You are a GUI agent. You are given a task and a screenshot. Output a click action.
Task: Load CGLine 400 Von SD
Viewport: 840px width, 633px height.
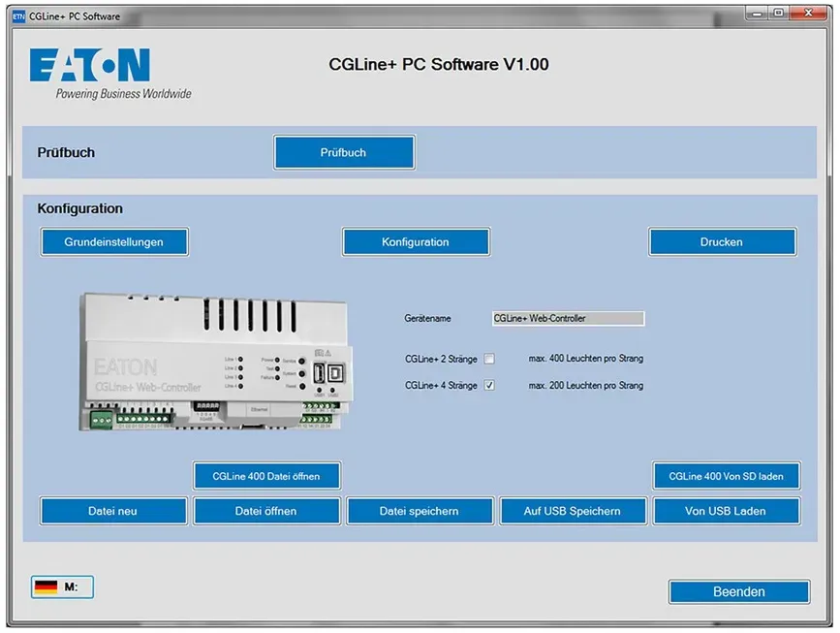(726, 476)
